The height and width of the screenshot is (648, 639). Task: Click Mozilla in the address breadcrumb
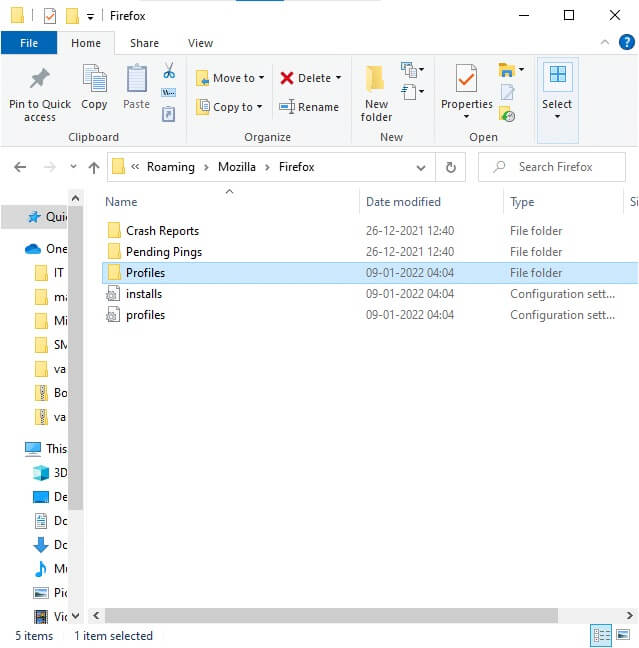click(237, 167)
